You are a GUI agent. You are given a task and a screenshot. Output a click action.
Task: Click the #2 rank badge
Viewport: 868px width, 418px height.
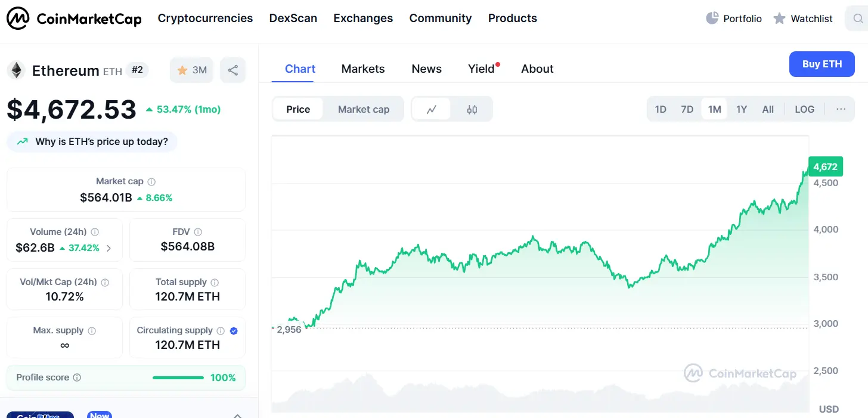click(137, 70)
